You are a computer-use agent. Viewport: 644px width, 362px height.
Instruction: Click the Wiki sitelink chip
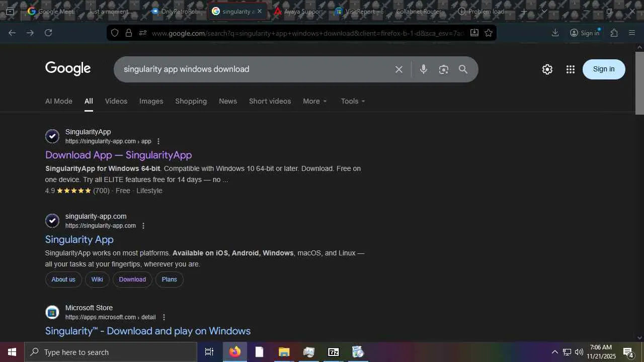coord(97,280)
